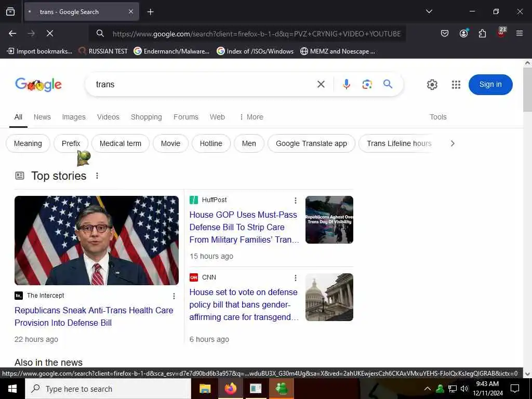The height and width of the screenshot is (399, 532).
Task: Click the Firefox back arrow
Action: (x=12, y=33)
